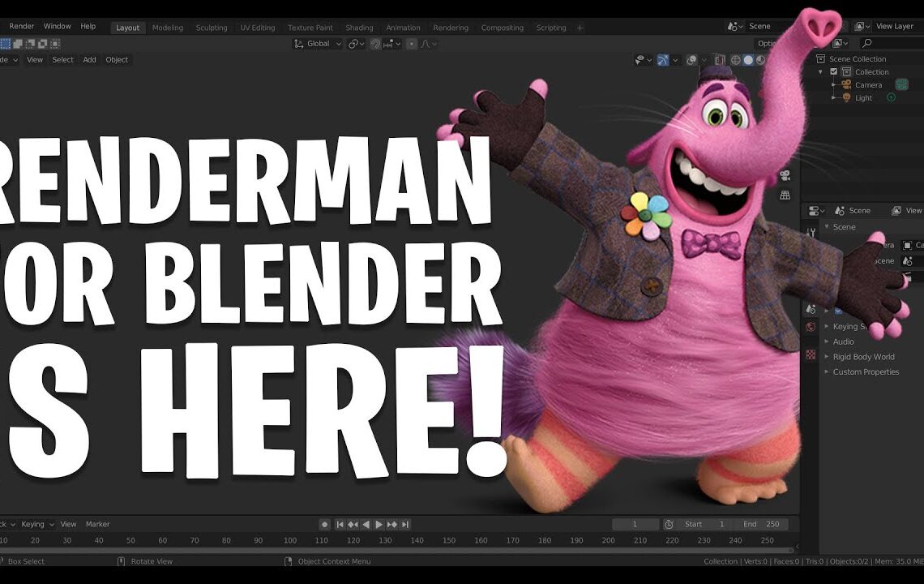Expand the Rigid Body World section
924x584 pixels.
(863, 357)
